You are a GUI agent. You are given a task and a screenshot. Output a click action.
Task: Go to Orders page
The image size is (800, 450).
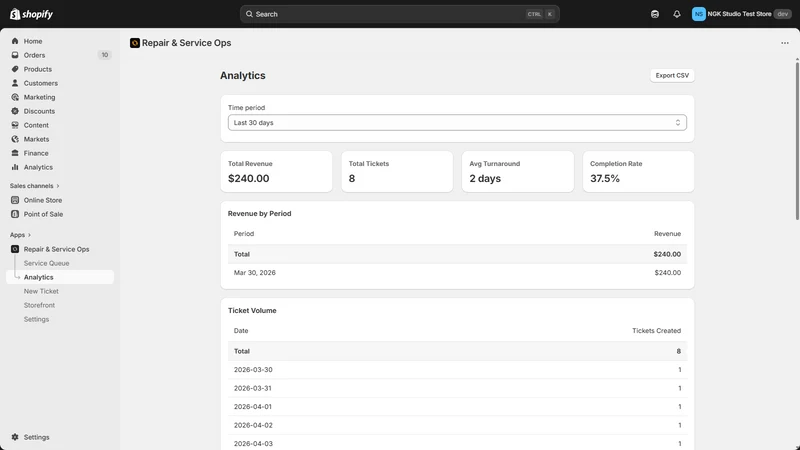(x=34, y=55)
